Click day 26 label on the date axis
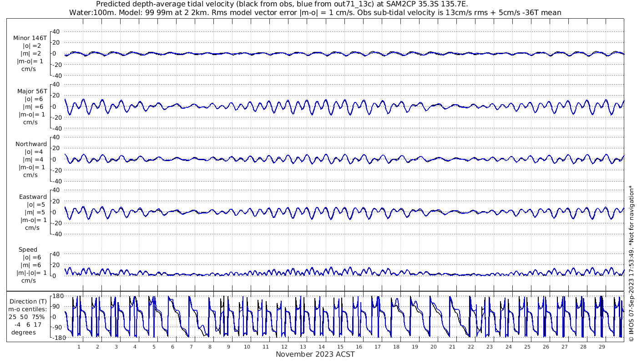 click(x=546, y=347)
